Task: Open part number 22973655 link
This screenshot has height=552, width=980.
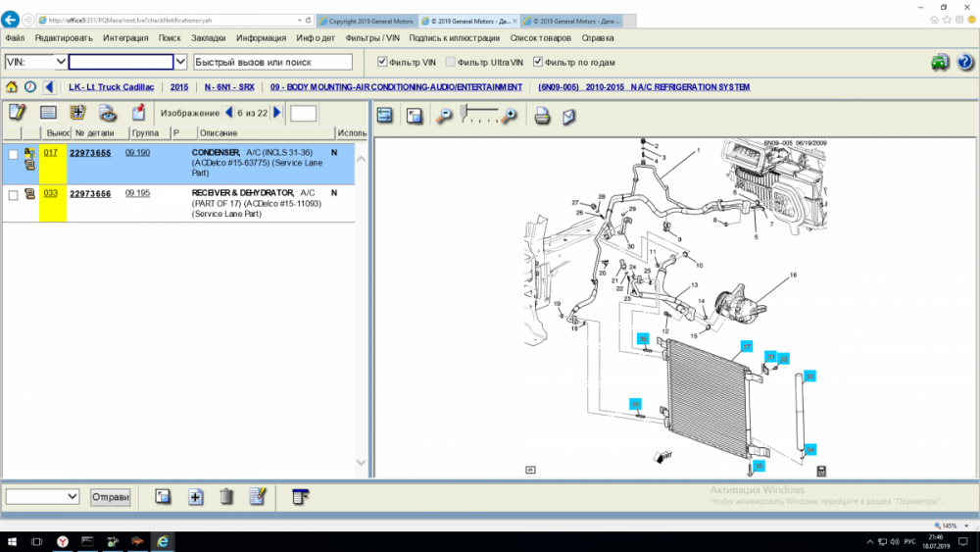Action: point(90,153)
